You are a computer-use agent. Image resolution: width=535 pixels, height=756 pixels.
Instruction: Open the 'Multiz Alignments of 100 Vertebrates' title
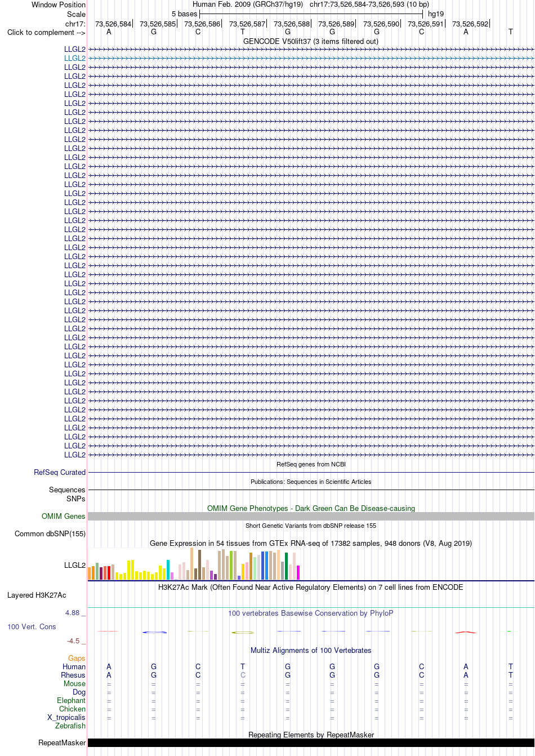click(311, 650)
